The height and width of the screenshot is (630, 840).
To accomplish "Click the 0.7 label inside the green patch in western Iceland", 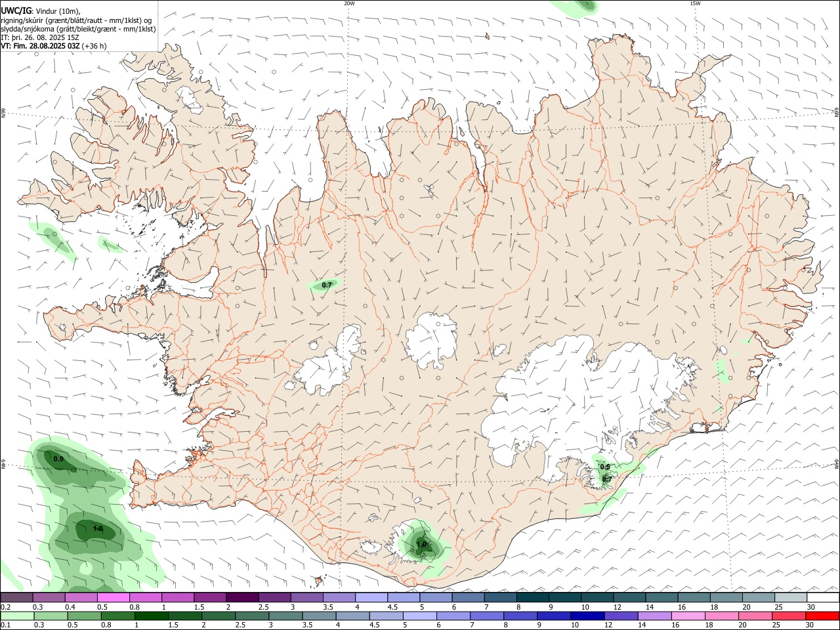I will [327, 285].
